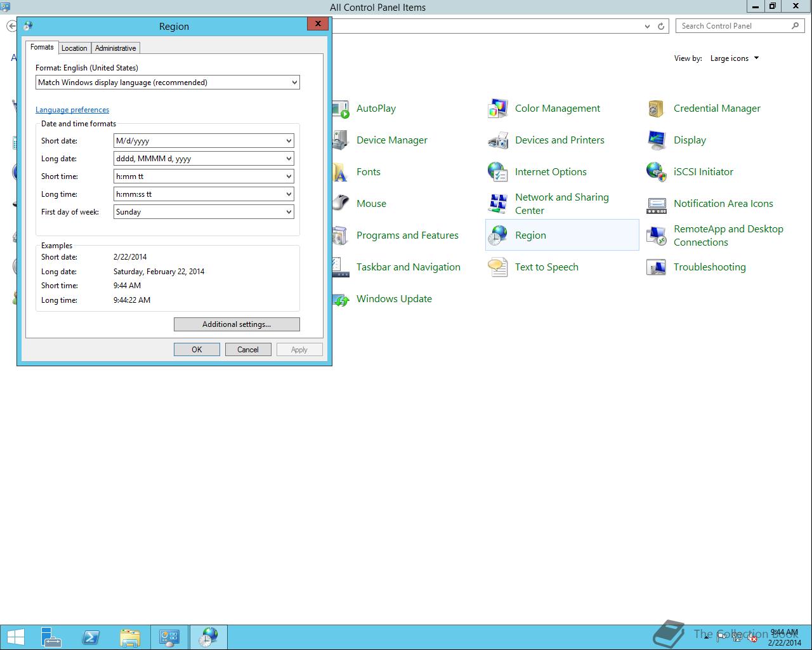812x650 pixels.
Task: Open the Taskbar and Navigation icon
Action: [x=341, y=267]
